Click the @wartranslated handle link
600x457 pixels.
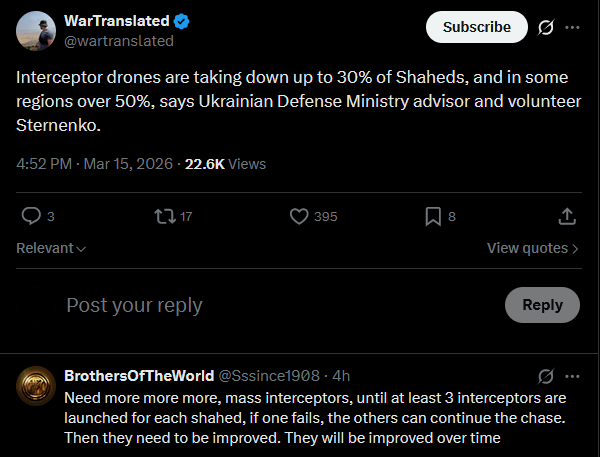click(118, 41)
